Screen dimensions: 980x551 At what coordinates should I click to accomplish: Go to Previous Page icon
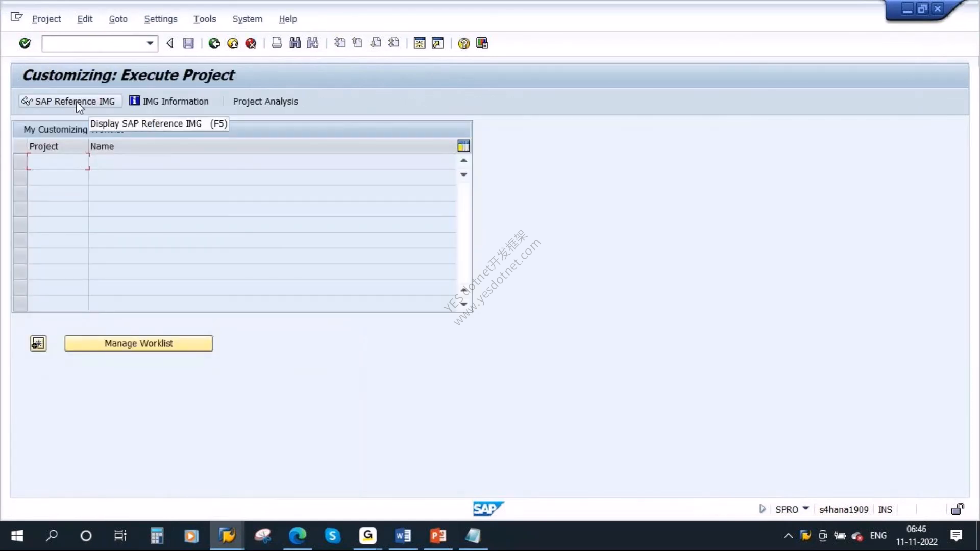tap(357, 43)
